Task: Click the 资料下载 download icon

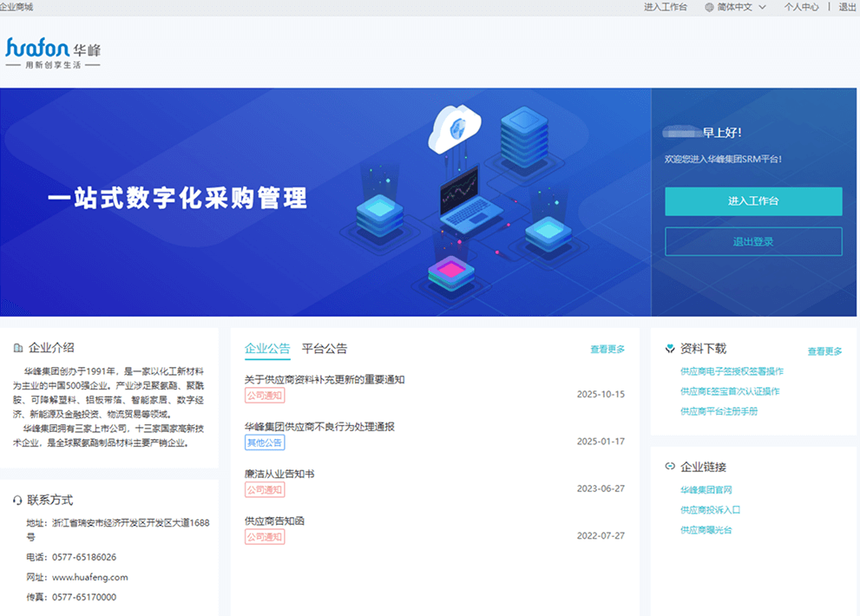Action: tap(669, 349)
